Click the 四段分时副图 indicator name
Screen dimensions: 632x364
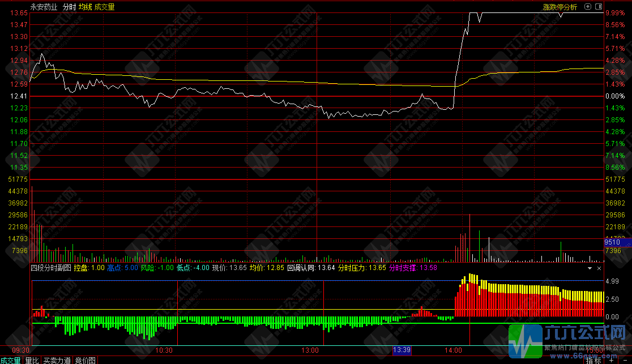click(50, 268)
